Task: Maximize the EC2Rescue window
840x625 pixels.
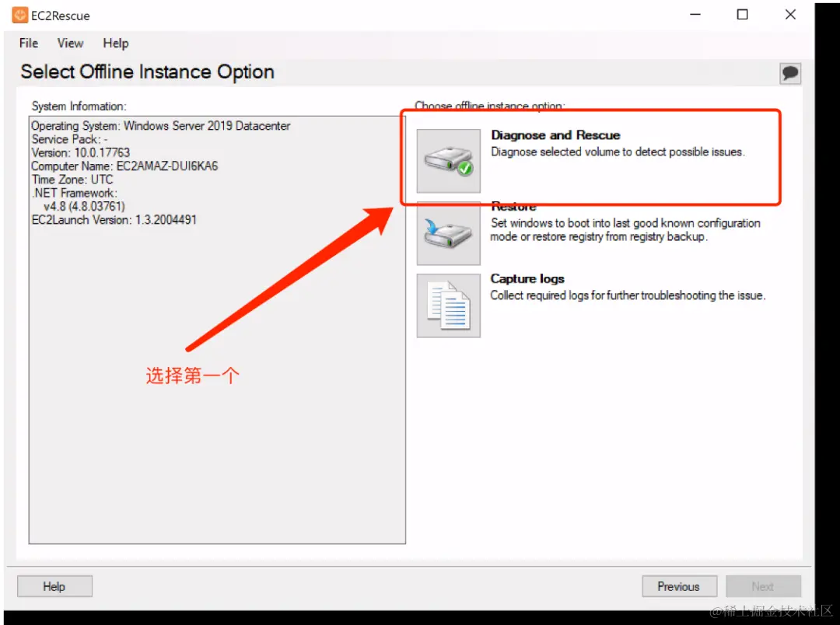Action: click(x=743, y=15)
